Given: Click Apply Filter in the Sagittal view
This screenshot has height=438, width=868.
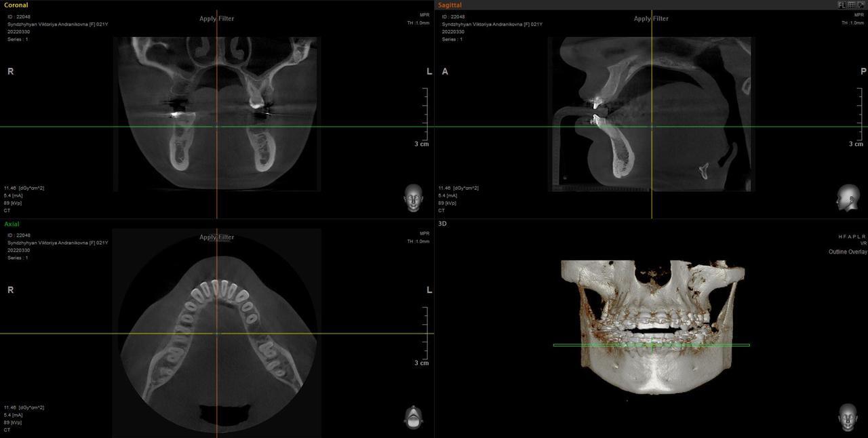Looking at the screenshot, I should coord(651,18).
